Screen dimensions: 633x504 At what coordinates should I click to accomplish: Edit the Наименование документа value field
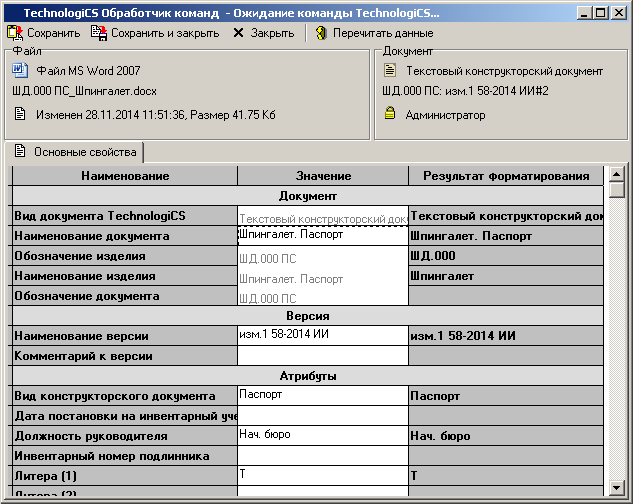322,236
